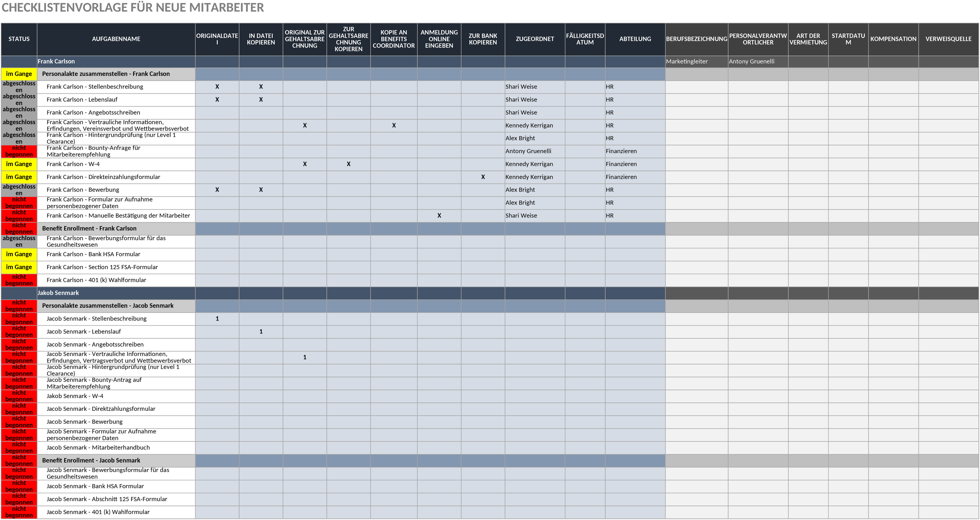This screenshot has width=980, height=520.
Task: Select the 'im Gange' status for Frank Carlson W-4
Action: point(19,164)
